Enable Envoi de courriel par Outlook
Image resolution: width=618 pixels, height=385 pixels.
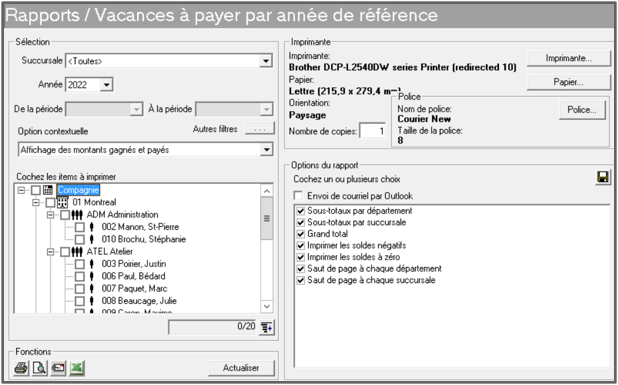point(299,196)
